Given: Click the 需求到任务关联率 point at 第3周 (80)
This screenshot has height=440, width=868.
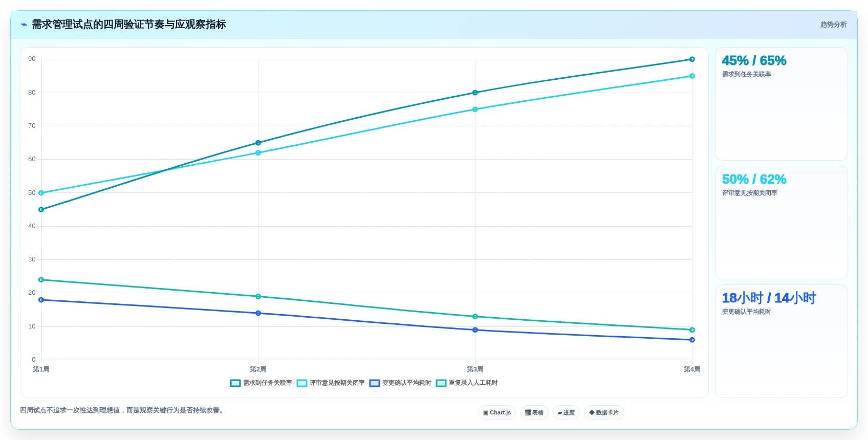Looking at the screenshot, I should (475, 93).
